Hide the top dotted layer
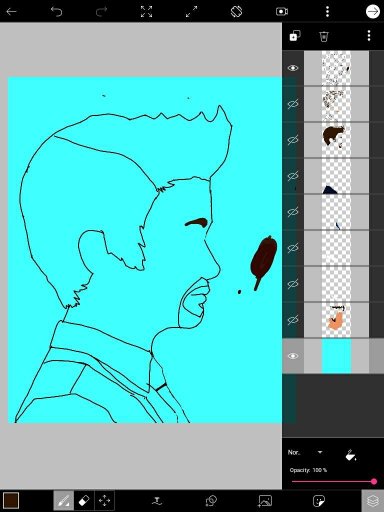 293,68
